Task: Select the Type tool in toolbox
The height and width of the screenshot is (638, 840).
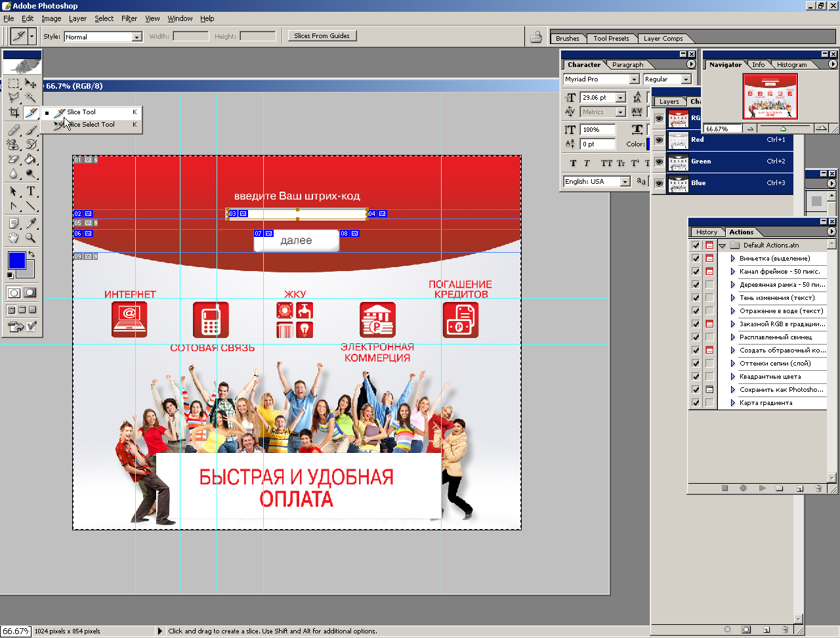Action: point(30,191)
